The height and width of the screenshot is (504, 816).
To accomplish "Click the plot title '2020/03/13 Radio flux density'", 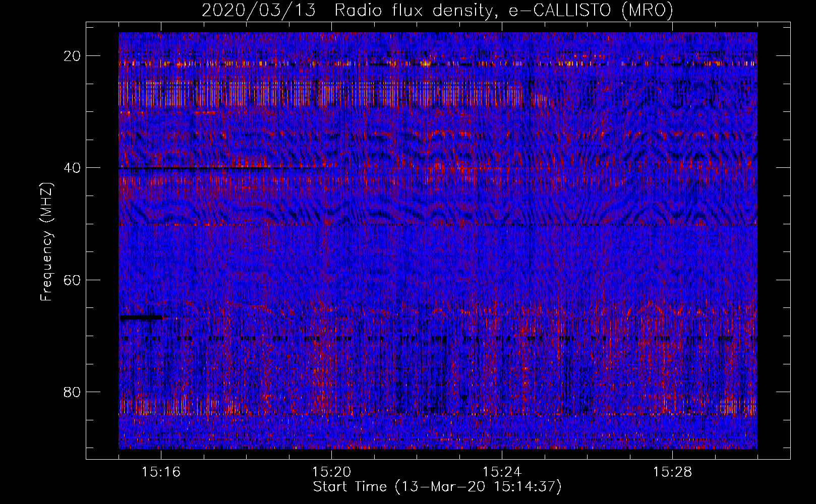I will coord(437,10).
